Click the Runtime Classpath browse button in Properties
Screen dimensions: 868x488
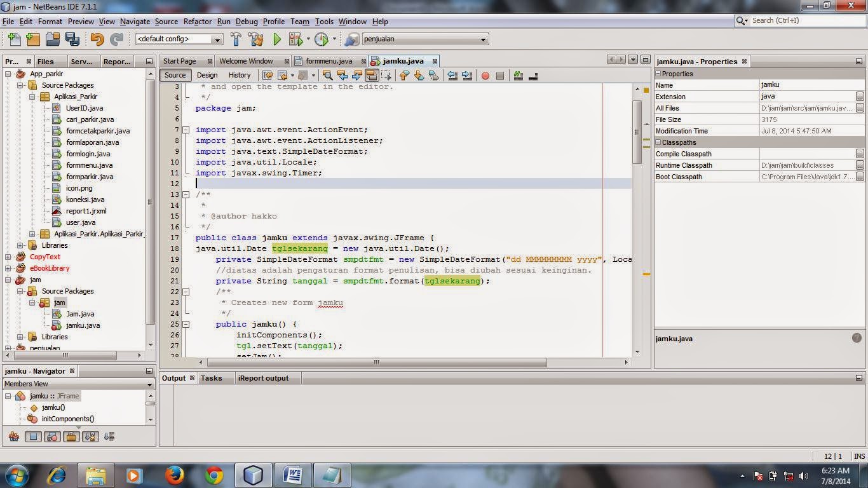[x=861, y=165]
